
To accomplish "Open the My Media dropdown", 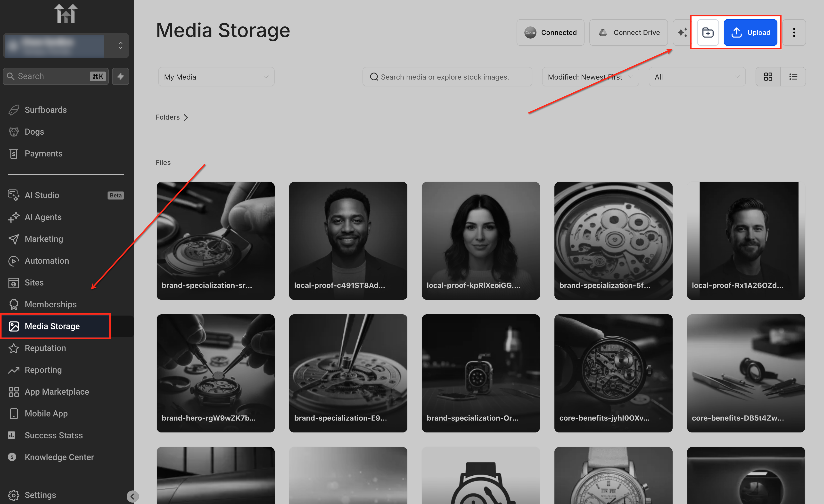I will [x=216, y=77].
